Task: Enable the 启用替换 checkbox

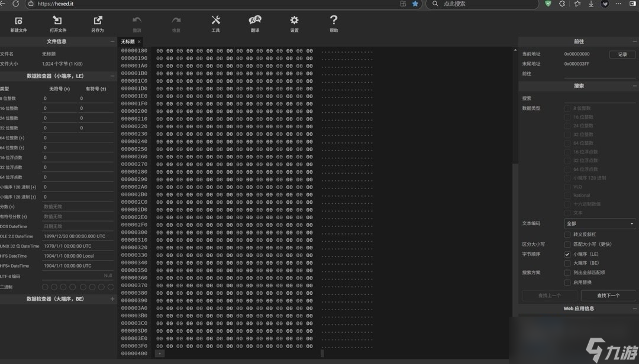Action: [x=567, y=282]
